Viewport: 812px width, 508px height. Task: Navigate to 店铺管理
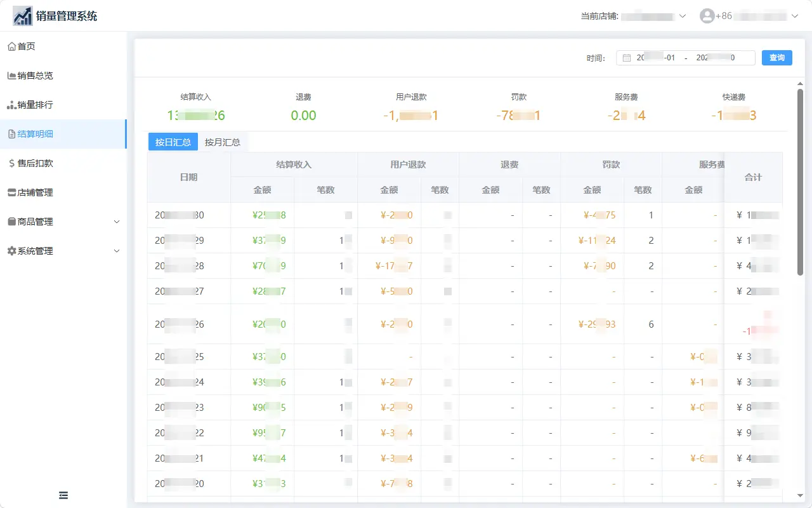click(x=63, y=192)
